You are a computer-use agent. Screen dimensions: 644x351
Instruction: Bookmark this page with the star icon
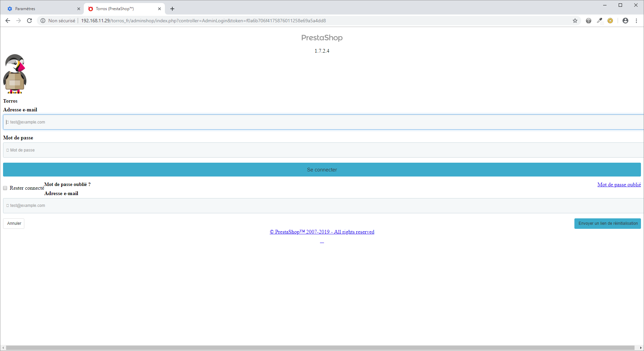click(575, 21)
